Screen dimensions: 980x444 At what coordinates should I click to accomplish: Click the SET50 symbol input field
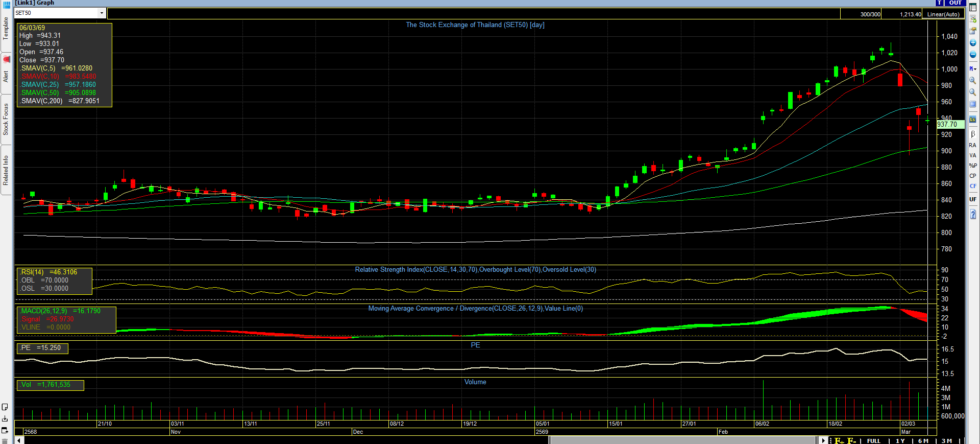tap(56, 13)
